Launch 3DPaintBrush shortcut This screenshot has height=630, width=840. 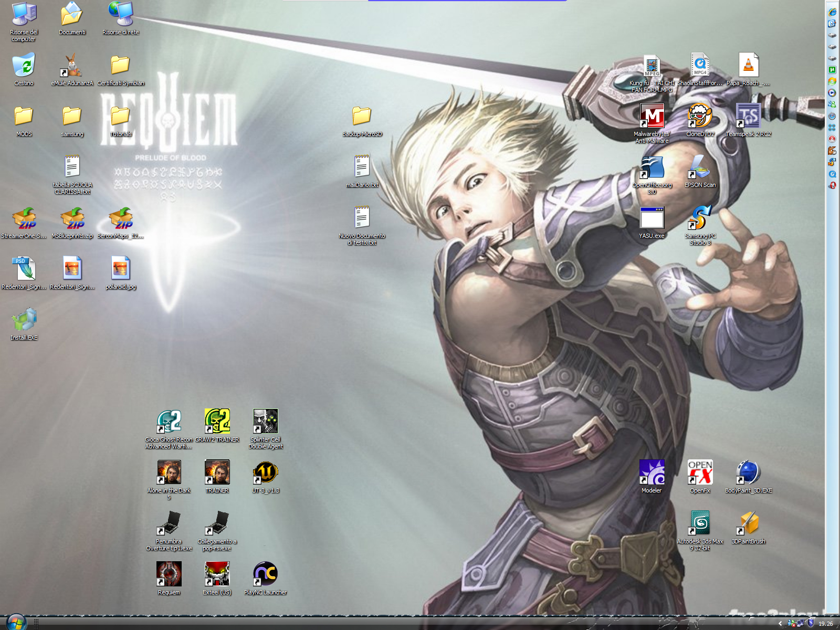coord(748,528)
